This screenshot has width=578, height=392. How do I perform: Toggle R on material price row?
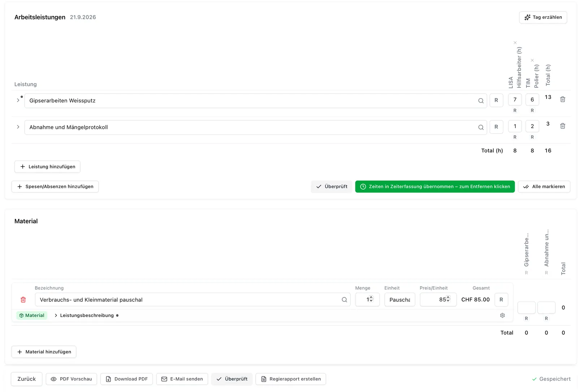click(501, 300)
